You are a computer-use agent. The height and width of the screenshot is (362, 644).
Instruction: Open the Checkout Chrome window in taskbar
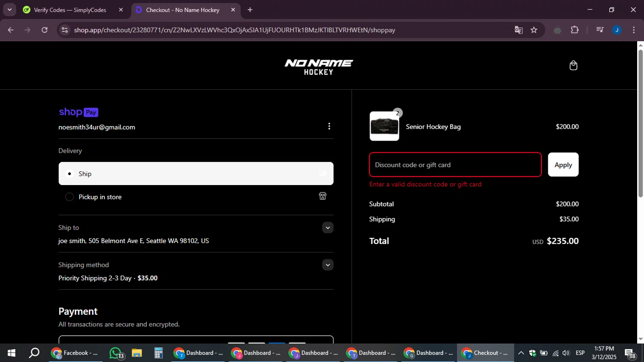pos(485,353)
